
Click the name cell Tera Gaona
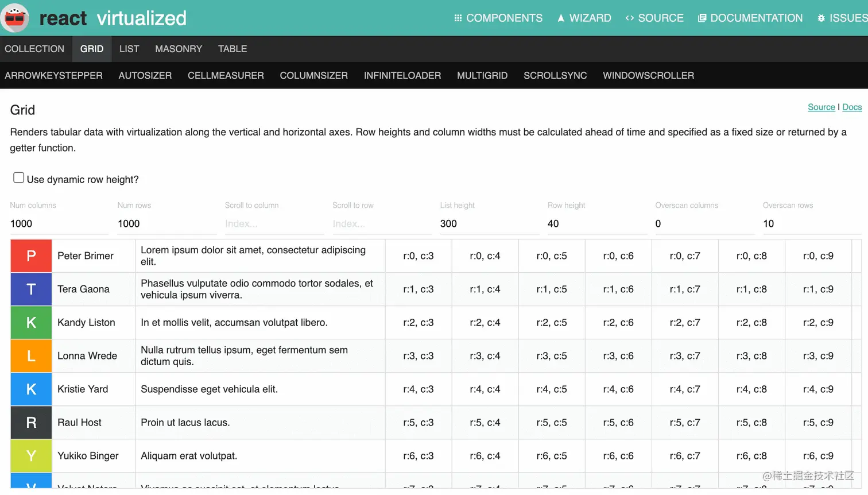[x=94, y=289]
